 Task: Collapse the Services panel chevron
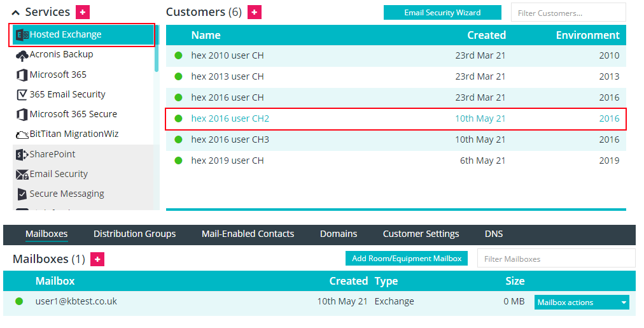click(x=16, y=13)
